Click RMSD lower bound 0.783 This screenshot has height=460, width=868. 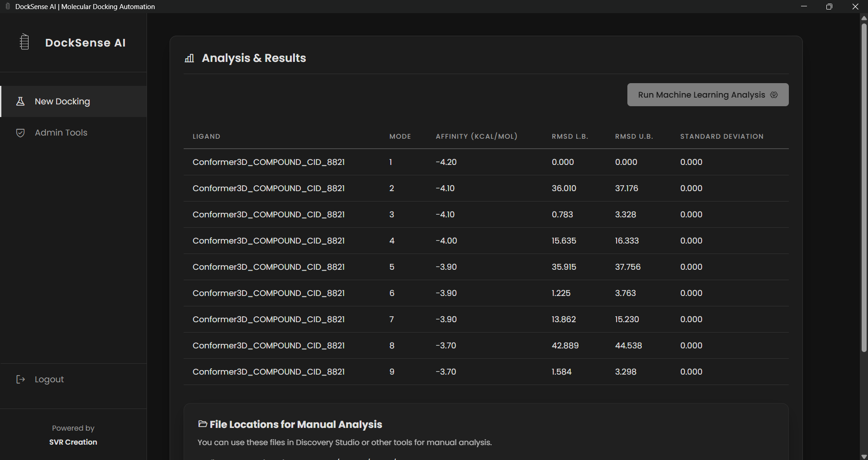562,215
